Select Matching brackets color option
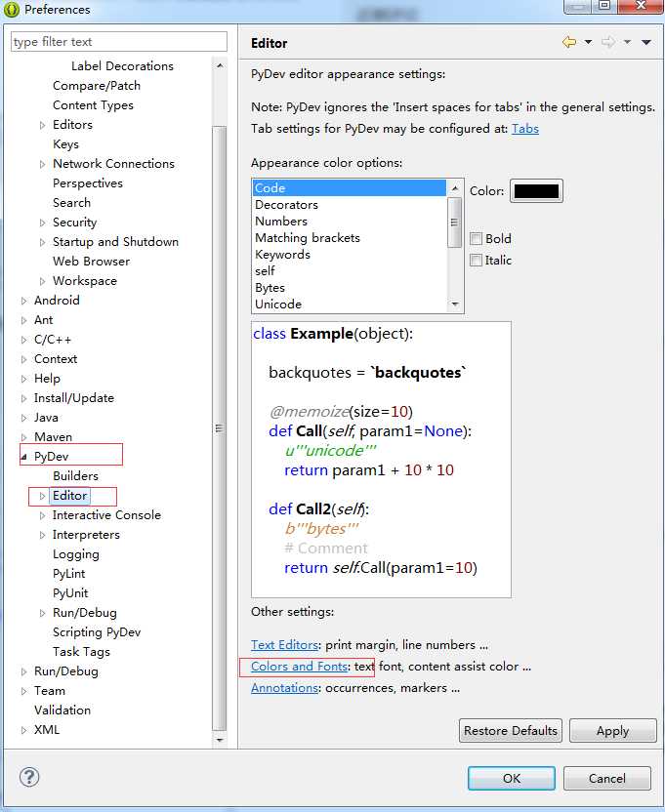665x812 pixels. pyautogui.click(x=349, y=238)
